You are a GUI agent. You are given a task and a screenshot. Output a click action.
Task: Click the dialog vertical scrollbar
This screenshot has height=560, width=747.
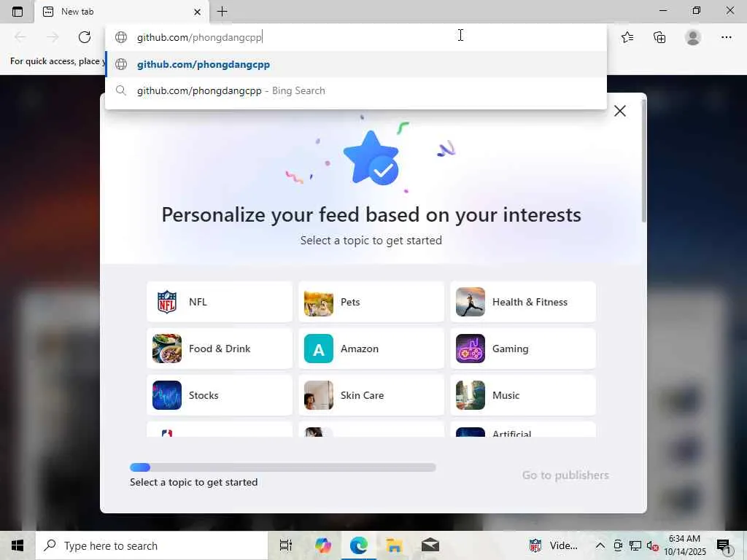coord(643,161)
